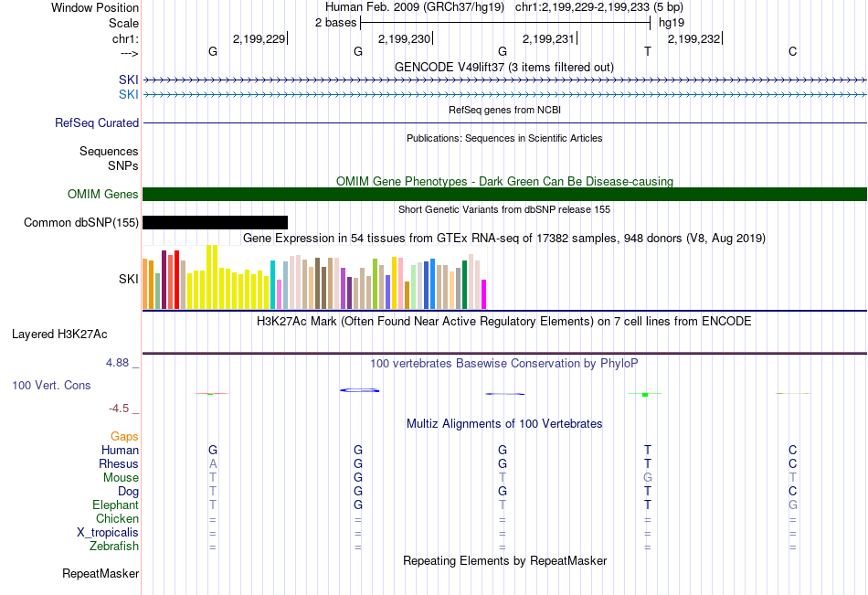Click the Zebrafish species label

(x=114, y=546)
